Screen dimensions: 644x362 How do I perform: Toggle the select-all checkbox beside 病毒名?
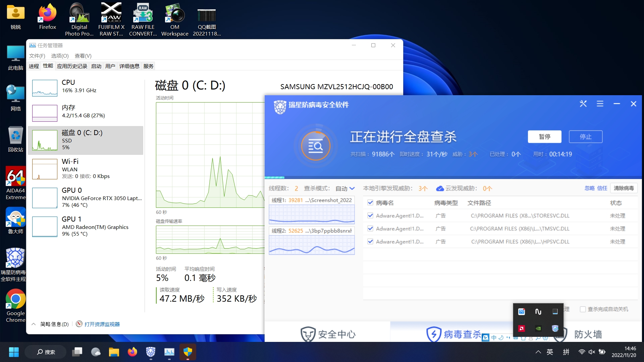click(x=370, y=202)
